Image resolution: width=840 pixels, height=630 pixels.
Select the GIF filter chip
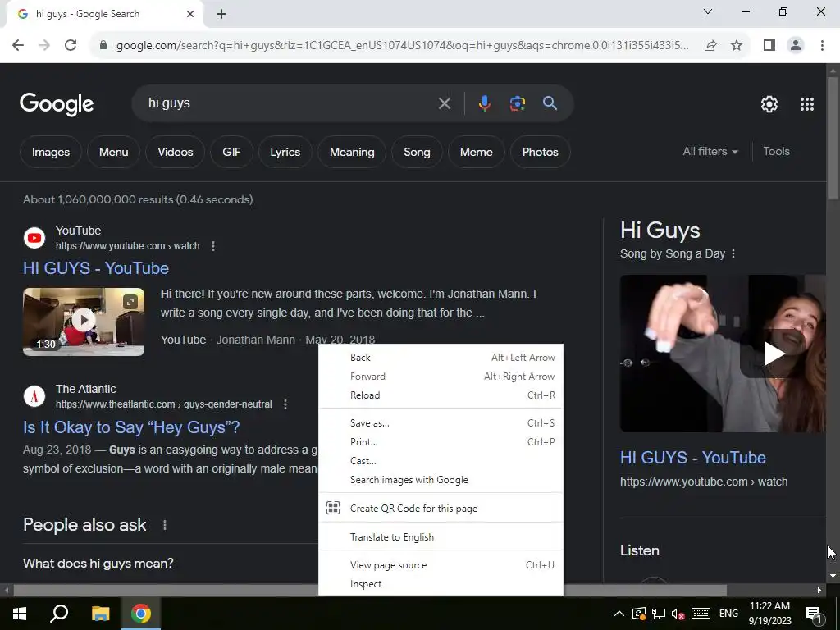click(231, 152)
